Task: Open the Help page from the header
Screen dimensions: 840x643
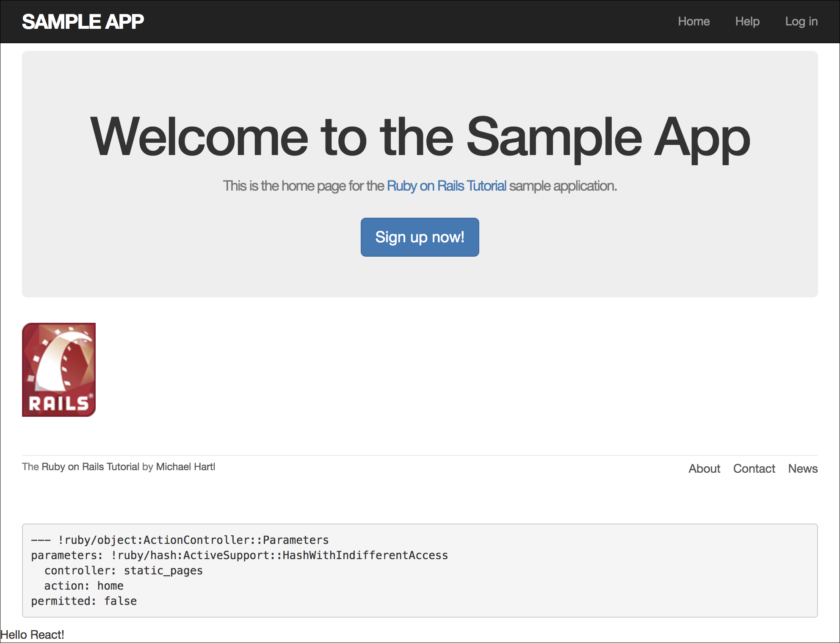Action: 747,21
